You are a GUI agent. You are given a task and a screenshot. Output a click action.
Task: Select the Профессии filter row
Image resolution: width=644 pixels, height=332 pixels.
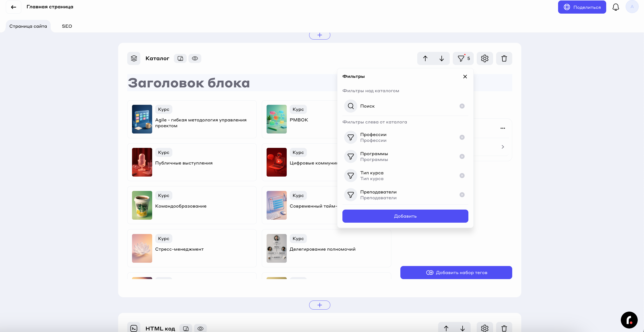point(405,137)
